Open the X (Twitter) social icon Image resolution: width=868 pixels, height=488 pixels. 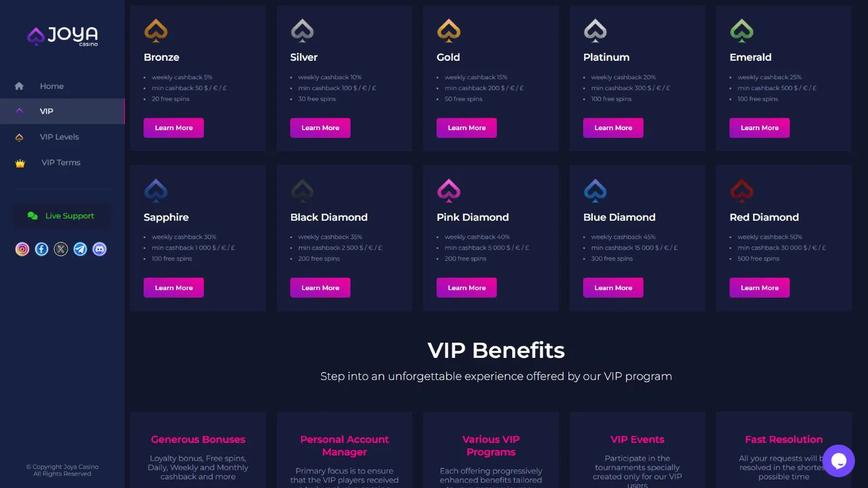coord(61,249)
